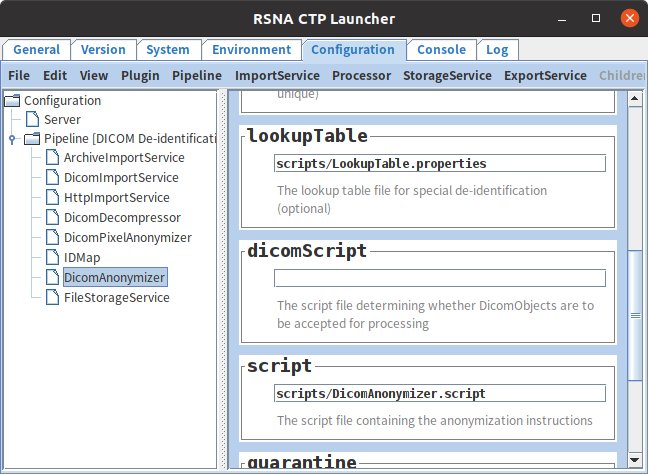Open the Pipeline menu
648x474 pixels.
tap(197, 76)
